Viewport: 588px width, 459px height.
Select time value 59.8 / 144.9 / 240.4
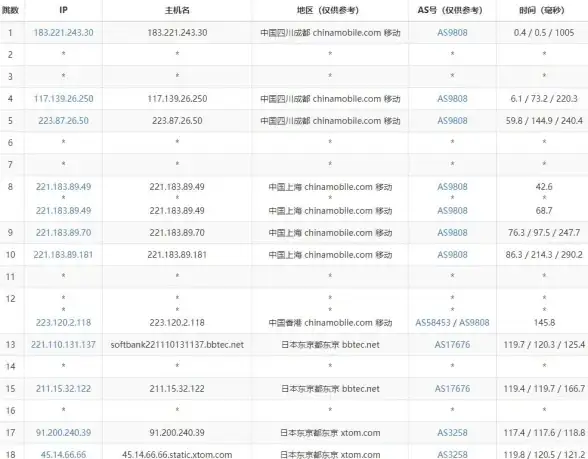coord(544,121)
